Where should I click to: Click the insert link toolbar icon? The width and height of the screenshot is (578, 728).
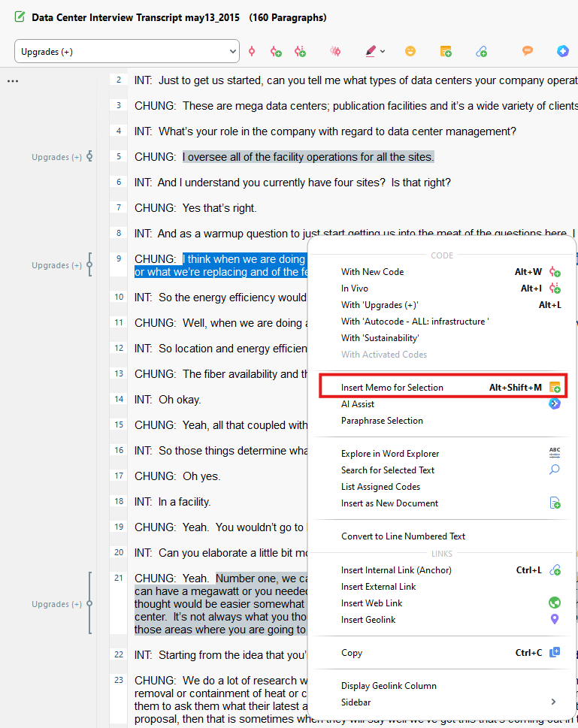(481, 51)
